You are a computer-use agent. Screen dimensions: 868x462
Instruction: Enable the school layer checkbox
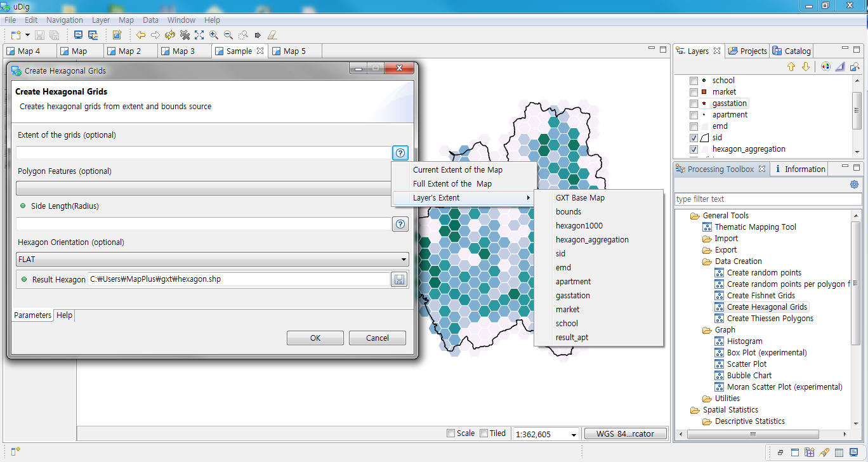coord(694,80)
